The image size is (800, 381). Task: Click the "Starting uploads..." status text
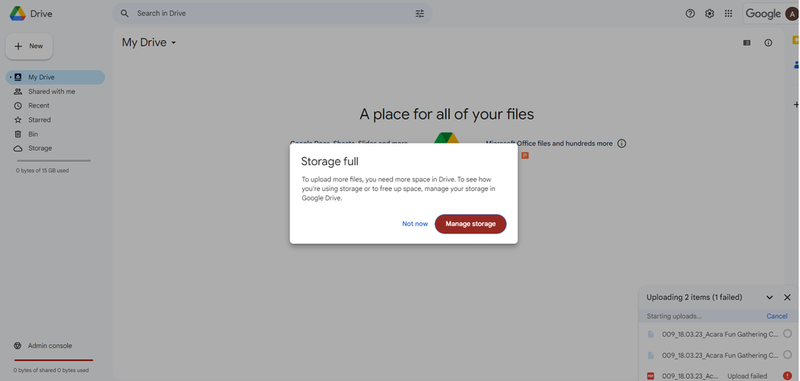[x=674, y=316]
